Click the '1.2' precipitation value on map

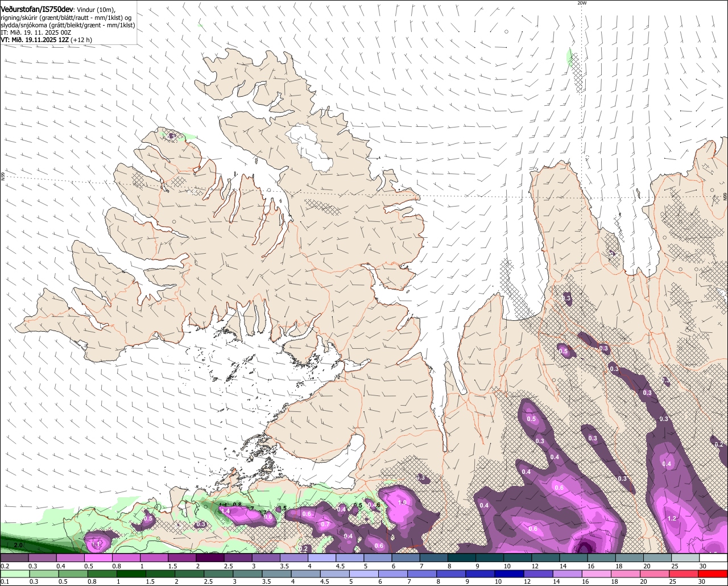(672, 518)
